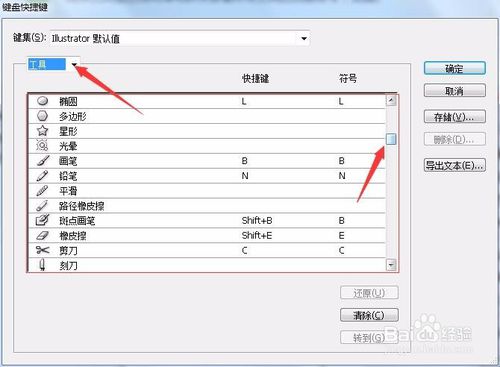
Task: Click the 铅笔 shortcut cell showing N
Action: (245, 176)
